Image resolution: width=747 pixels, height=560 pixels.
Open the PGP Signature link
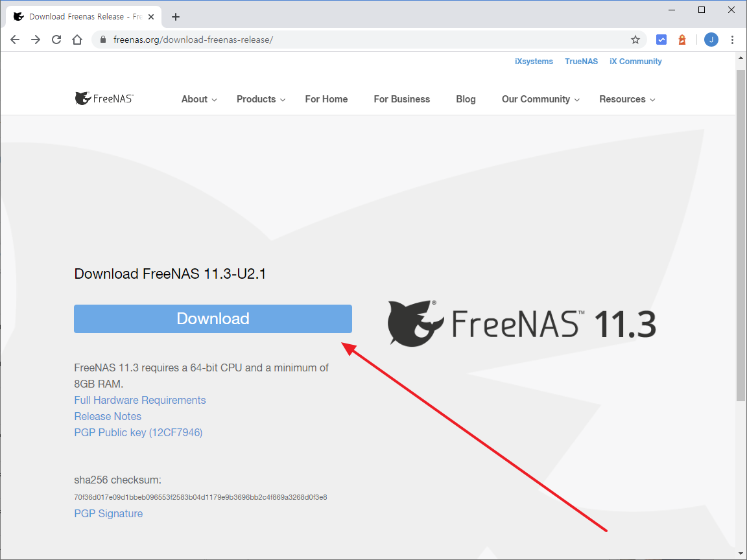tap(108, 513)
